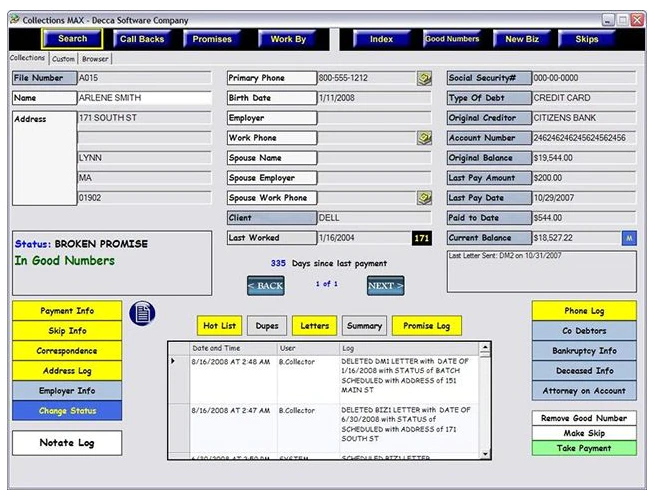The image size is (655, 496).
Task: Open the Promises view
Action: (212, 39)
